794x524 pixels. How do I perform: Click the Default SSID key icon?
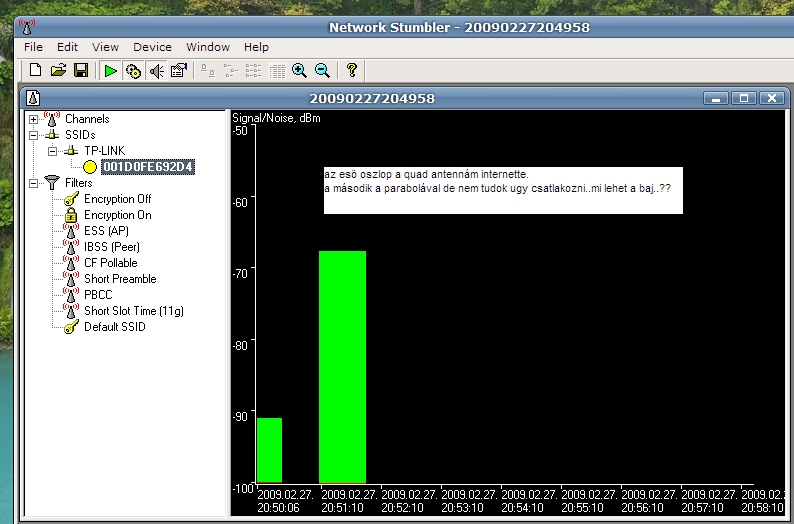[71, 327]
